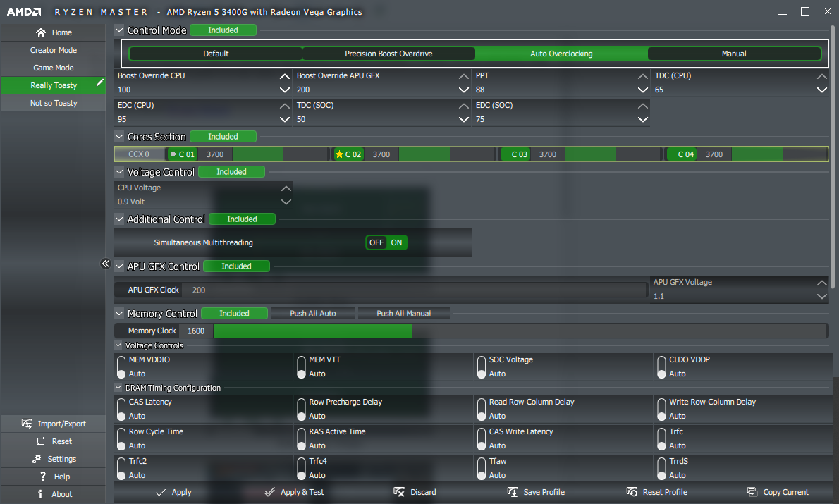Screen dimensions: 839x504
Task: Toggle CLDO VDDP auto switch
Action: [662, 367]
